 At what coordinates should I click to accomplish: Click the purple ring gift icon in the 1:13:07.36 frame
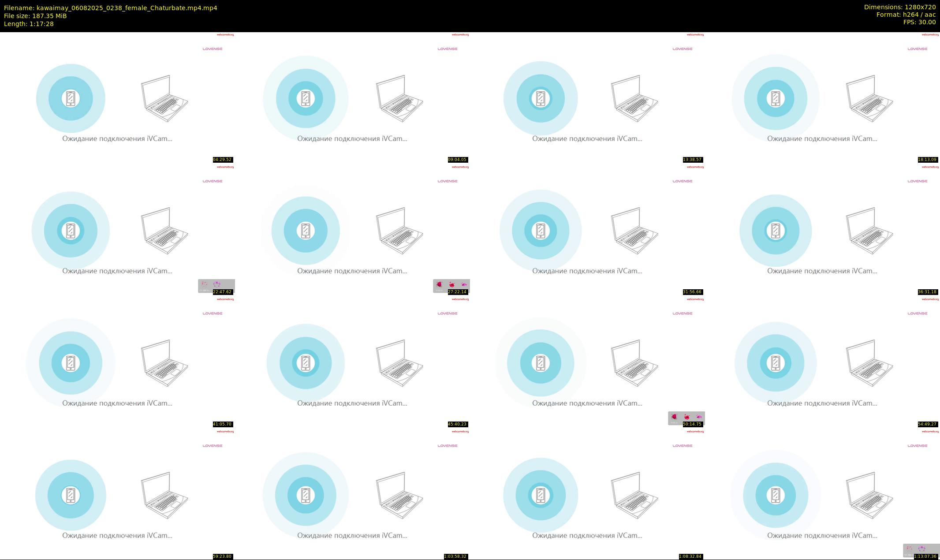[x=922, y=549]
